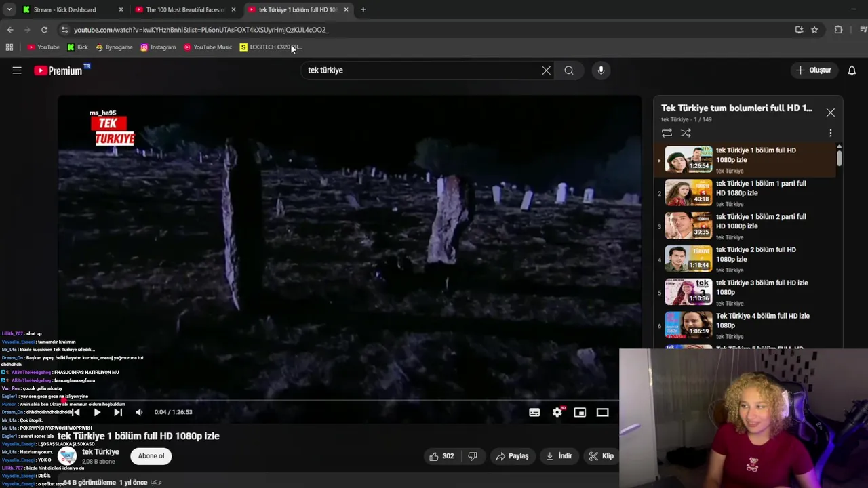Viewport: 868px width, 488px height.
Task: Open the tab search dropdown
Action: pos(9,9)
